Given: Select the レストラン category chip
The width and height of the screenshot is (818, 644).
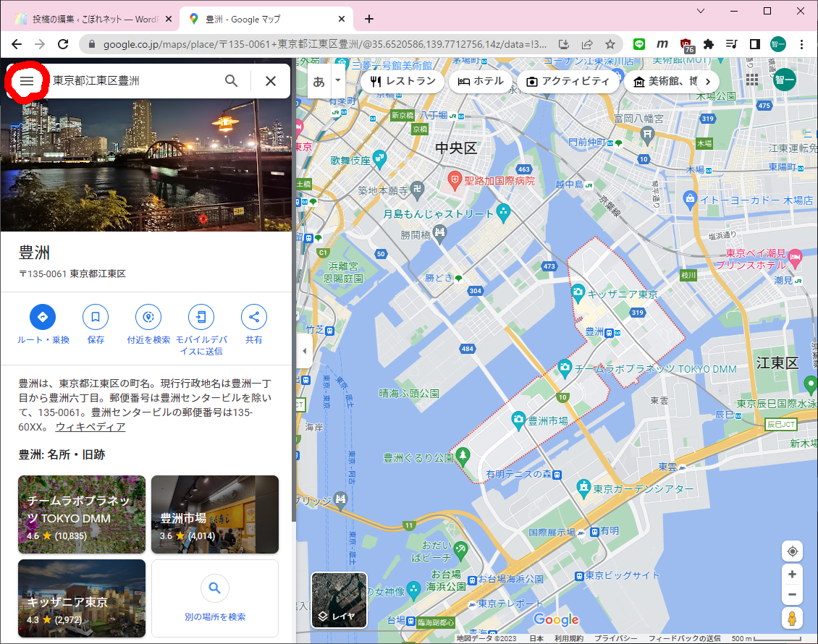Looking at the screenshot, I should [x=402, y=81].
